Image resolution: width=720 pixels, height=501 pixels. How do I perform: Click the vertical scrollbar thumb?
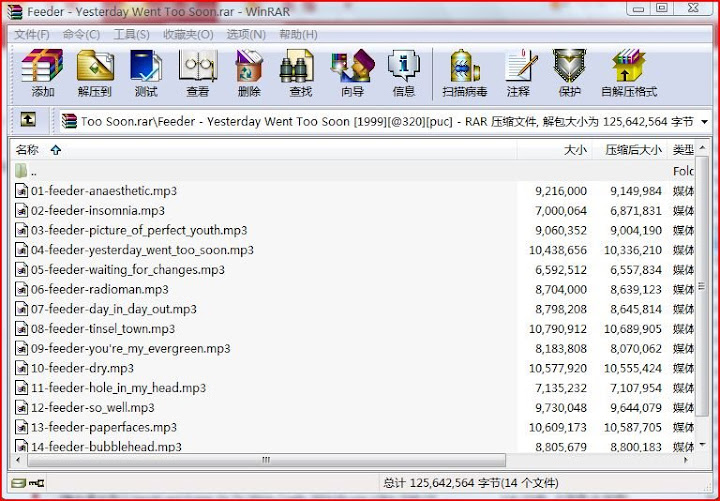pyautogui.click(x=702, y=287)
